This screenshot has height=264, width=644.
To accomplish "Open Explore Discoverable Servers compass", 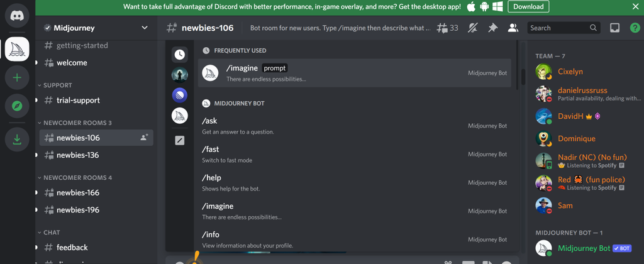I will 17,107.
